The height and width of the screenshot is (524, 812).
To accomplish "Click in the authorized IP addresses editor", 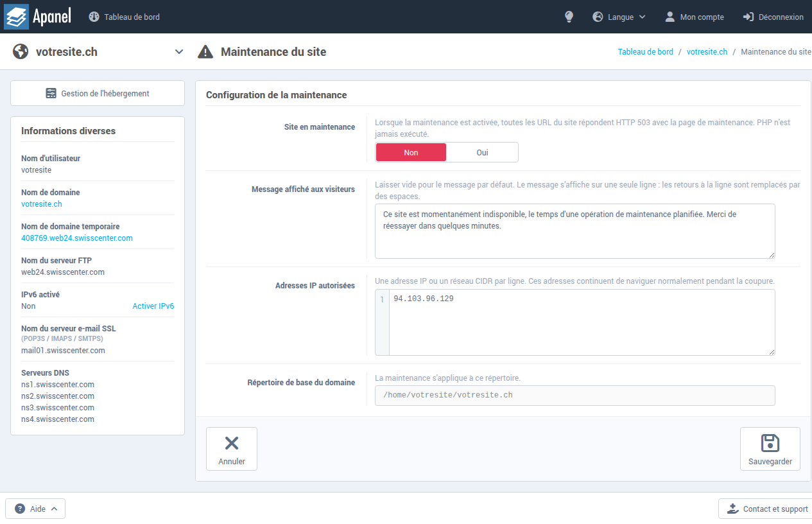I will click(x=574, y=322).
